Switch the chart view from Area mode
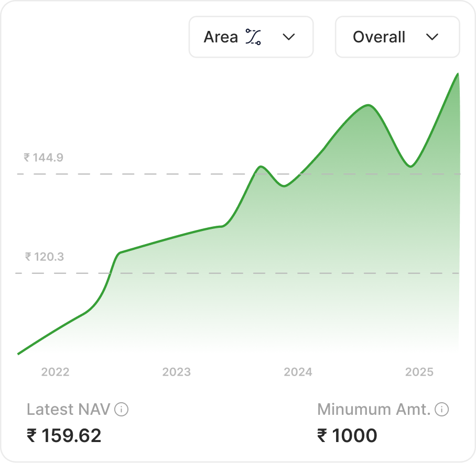The height and width of the screenshot is (463, 476). pos(251,37)
